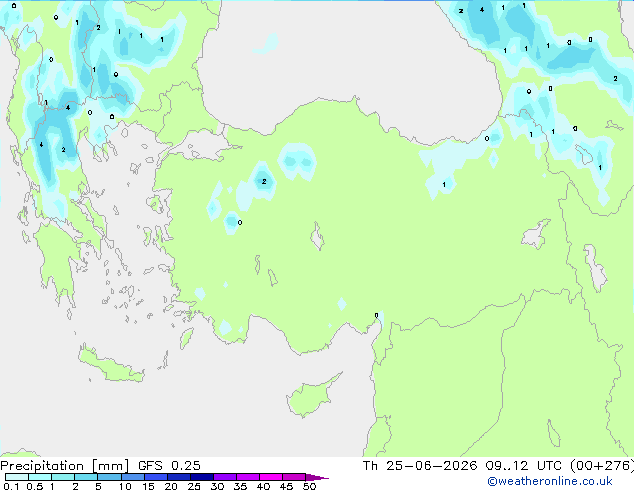Click legend scale label '25'
The width and height of the screenshot is (634, 490).
(x=194, y=486)
